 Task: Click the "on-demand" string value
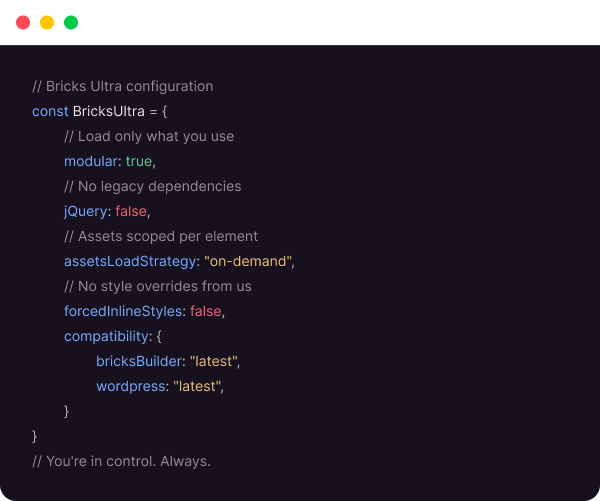[x=248, y=261]
